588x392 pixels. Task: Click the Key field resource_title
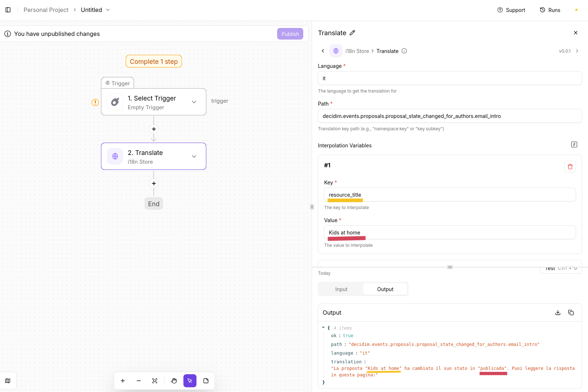[x=450, y=195]
